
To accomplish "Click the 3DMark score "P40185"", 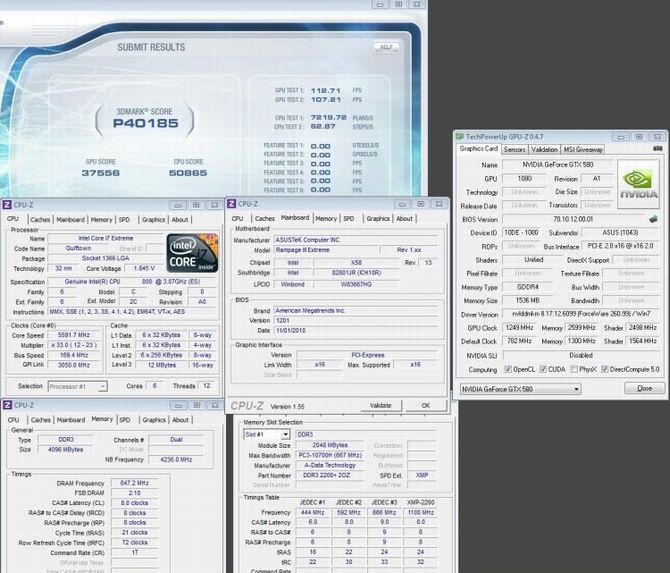I will [x=145, y=123].
